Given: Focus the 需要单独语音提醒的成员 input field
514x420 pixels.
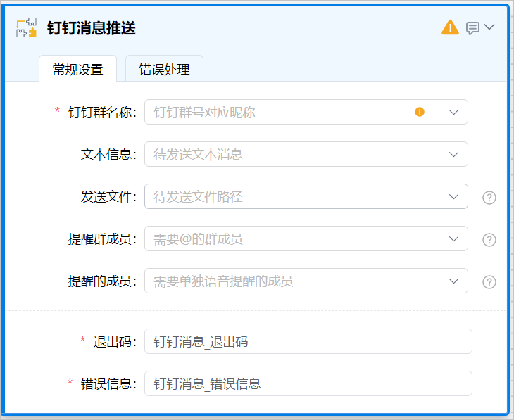Looking at the screenshot, I should (x=306, y=281).
